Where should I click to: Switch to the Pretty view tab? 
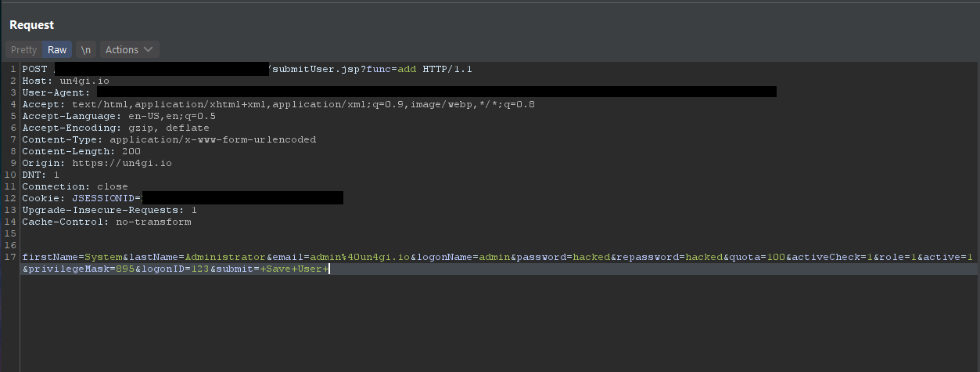coord(23,49)
